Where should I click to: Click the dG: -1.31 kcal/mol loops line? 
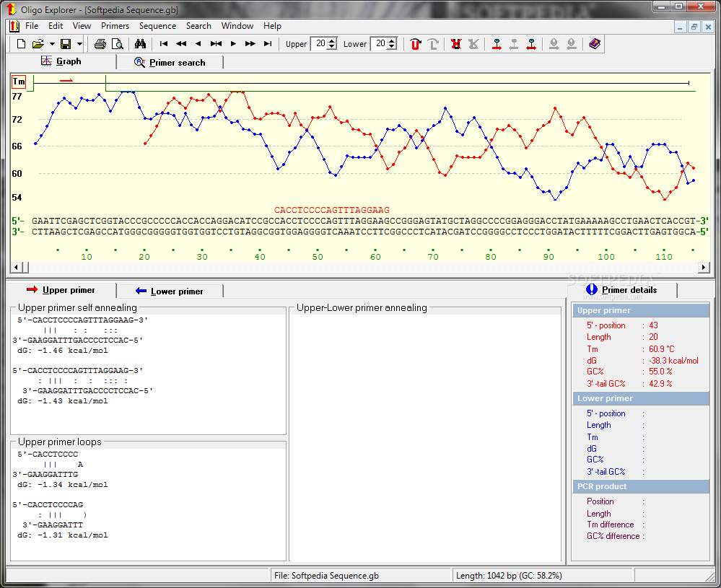[x=63, y=535]
